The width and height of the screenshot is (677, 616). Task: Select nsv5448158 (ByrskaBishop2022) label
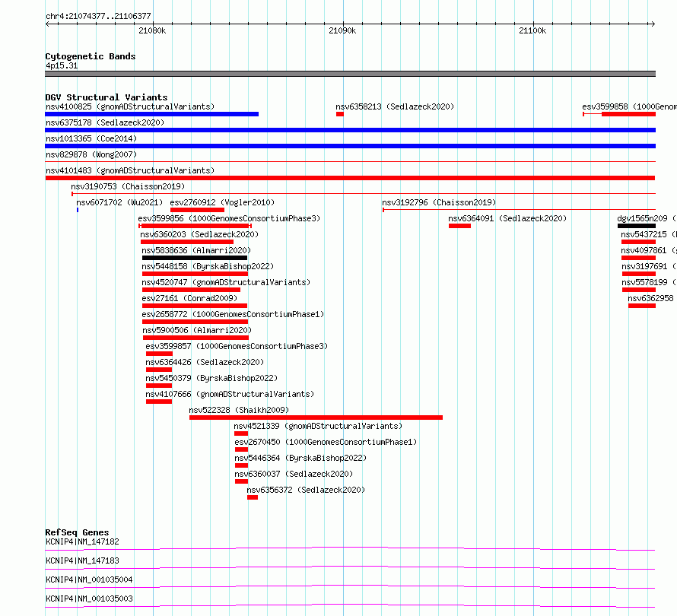pyautogui.click(x=208, y=266)
